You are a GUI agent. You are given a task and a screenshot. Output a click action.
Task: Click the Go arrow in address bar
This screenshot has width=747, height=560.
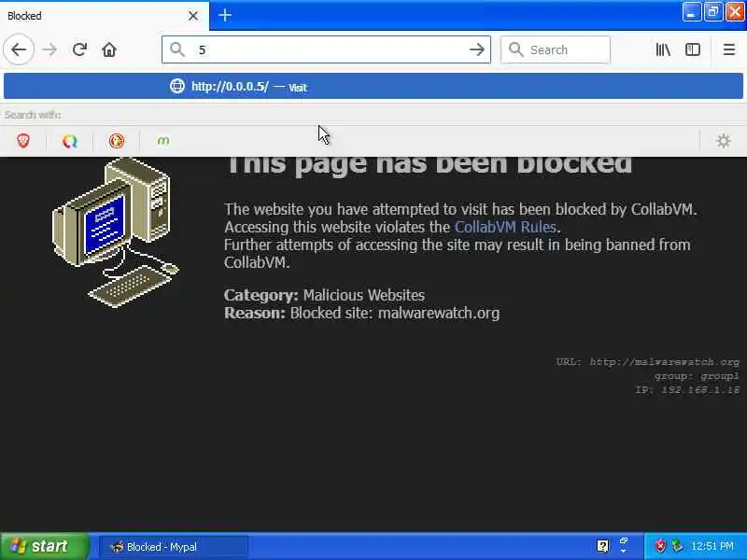tap(476, 49)
